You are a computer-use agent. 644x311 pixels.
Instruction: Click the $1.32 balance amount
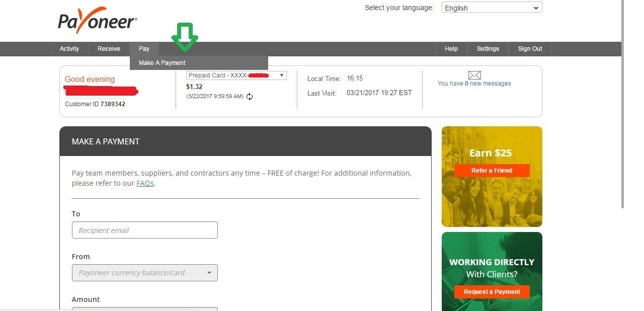point(194,87)
